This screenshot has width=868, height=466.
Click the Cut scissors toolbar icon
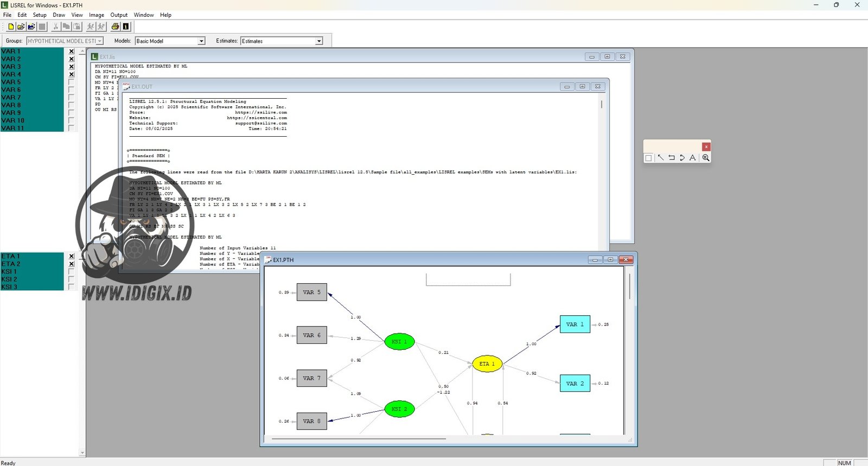click(55, 27)
